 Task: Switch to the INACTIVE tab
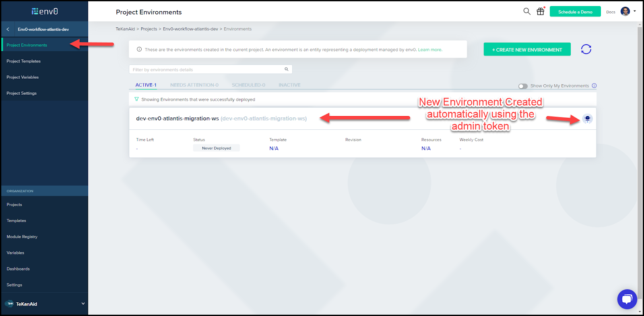pos(289,85)
